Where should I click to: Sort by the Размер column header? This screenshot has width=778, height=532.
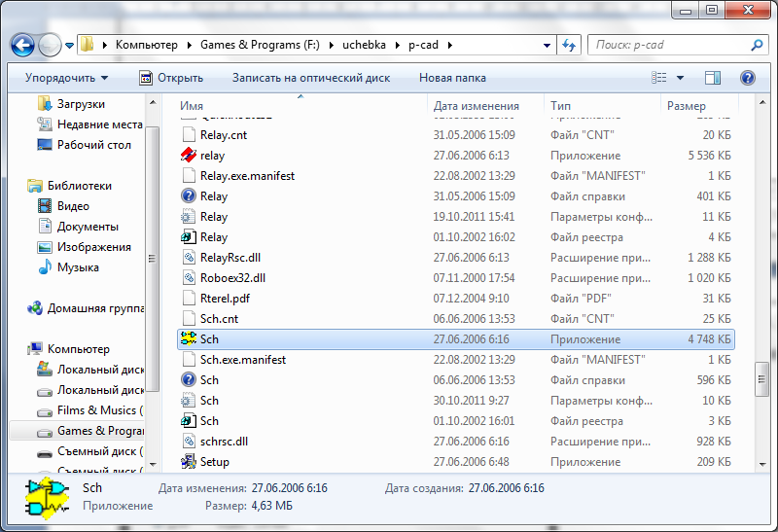(x=687, y=106)
